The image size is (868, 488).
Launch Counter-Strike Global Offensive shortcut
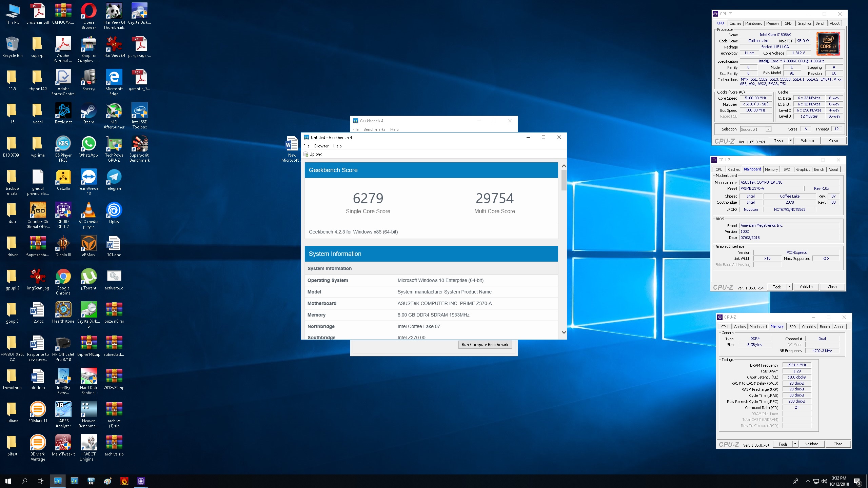[38, 215]
